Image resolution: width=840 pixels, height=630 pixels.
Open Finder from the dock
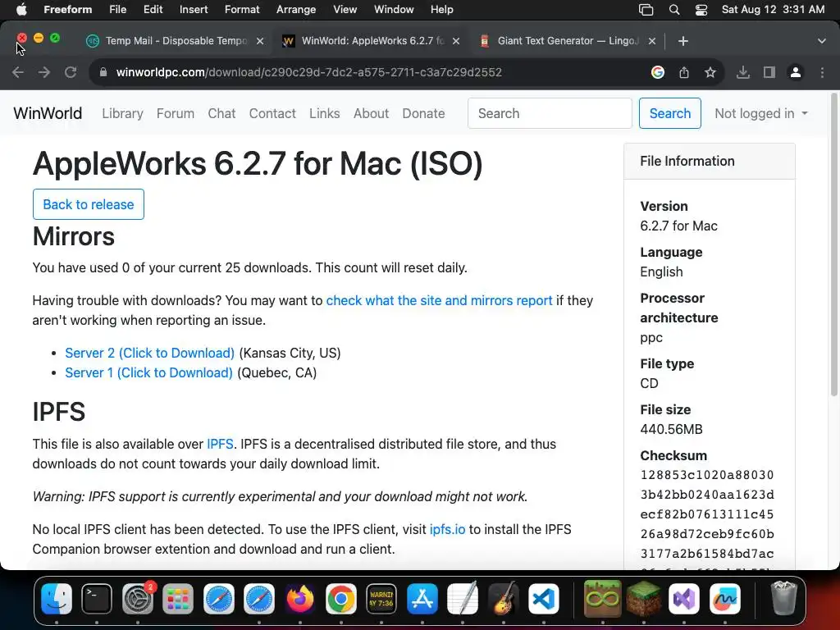(57, 598)
